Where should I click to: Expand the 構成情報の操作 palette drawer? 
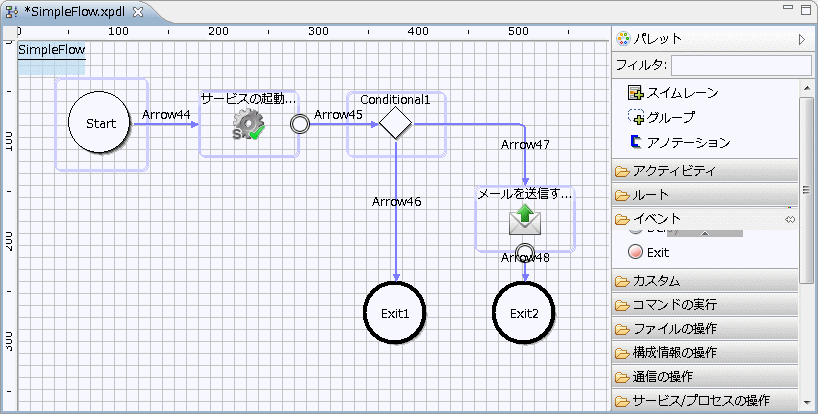(x=705, y=352)
